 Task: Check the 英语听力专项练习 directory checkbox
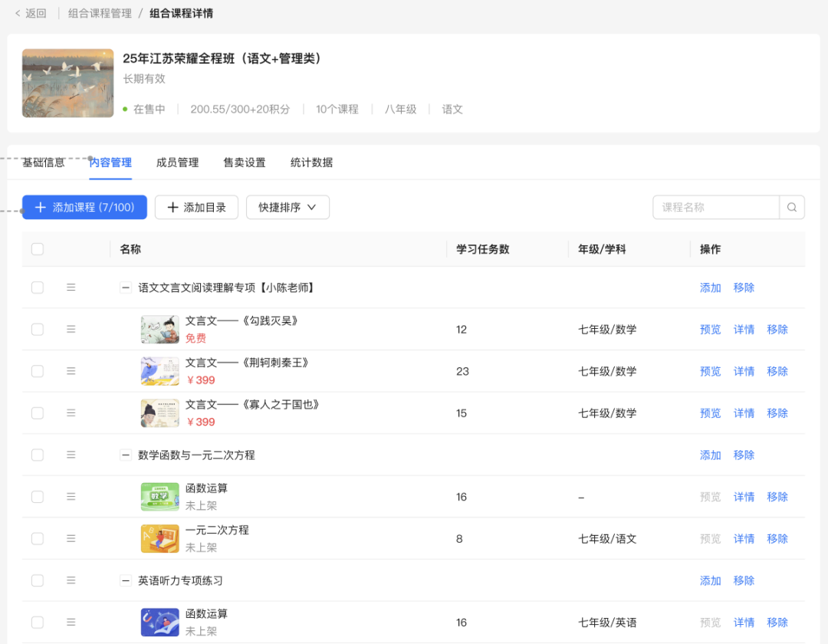38,580
